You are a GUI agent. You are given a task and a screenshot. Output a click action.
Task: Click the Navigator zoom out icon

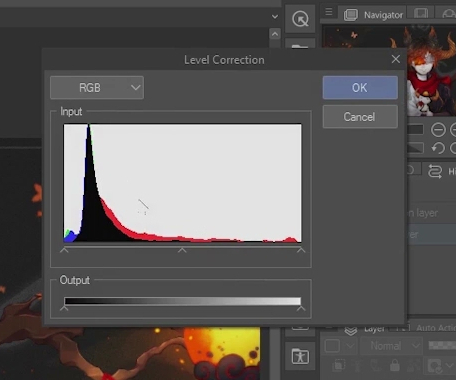pos(438,129)
